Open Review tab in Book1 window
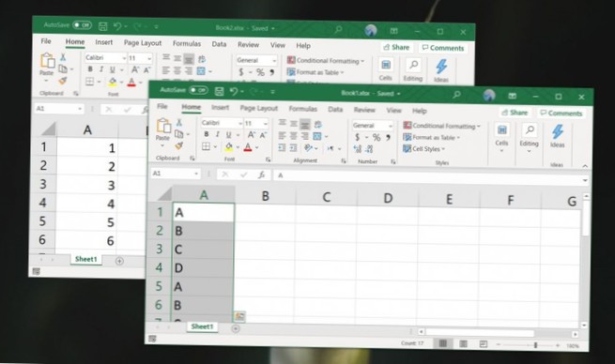The height and width of the screenshot is (364, 615). coord(364,110)
